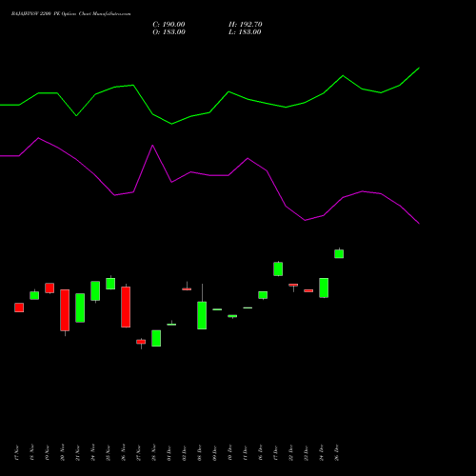The image size is (476, 476).
Task: Click the close value C: 190.00
Action: coord(169,25)
